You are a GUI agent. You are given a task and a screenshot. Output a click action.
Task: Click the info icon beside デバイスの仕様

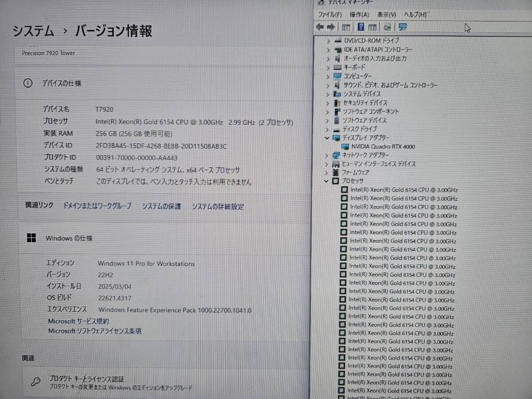(x=27, y=83)
